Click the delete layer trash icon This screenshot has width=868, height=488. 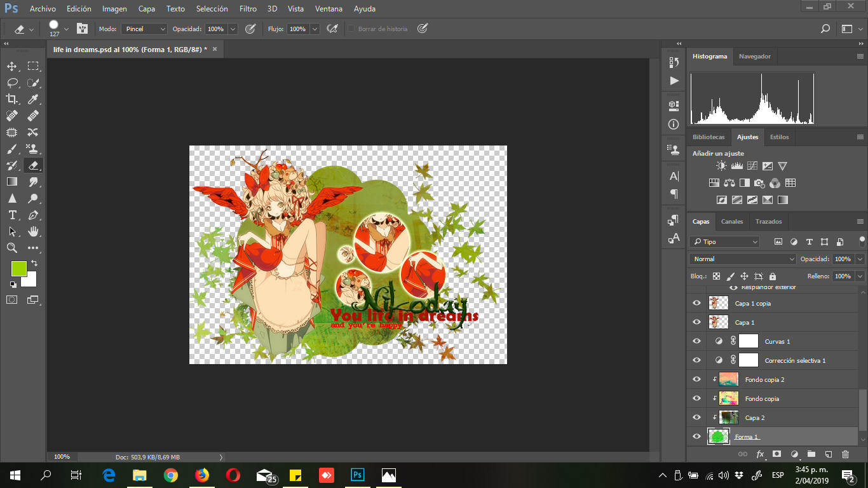click(845, 454)
